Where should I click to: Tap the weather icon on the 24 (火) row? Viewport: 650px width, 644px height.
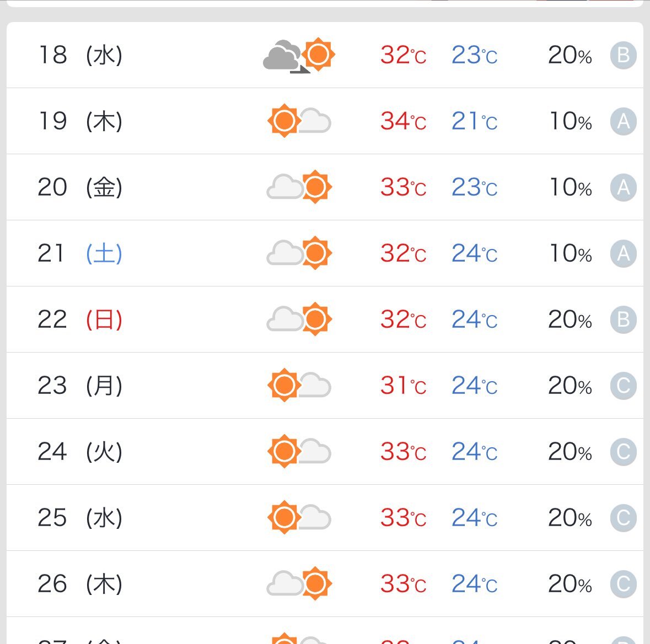(x=299, y=451)
